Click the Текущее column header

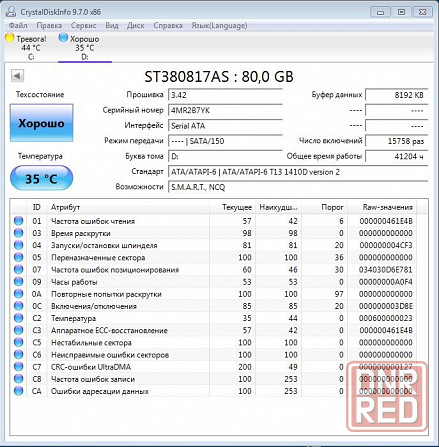232,207
